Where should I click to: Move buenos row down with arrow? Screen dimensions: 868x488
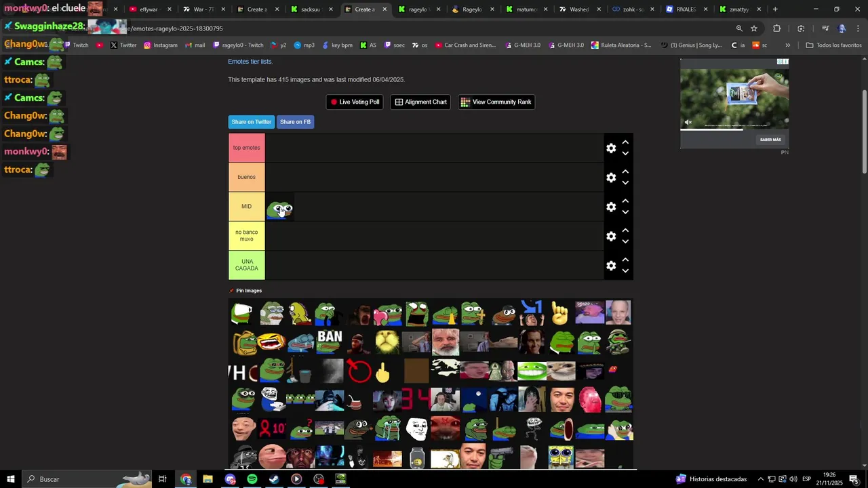click(x=625, y=182)
